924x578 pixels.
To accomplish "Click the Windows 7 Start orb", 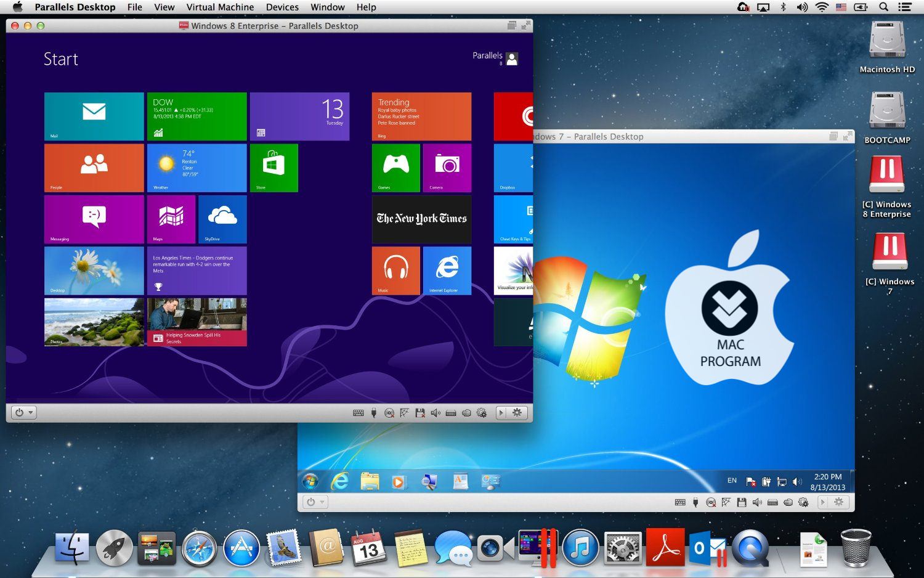I will coord(310,481).
